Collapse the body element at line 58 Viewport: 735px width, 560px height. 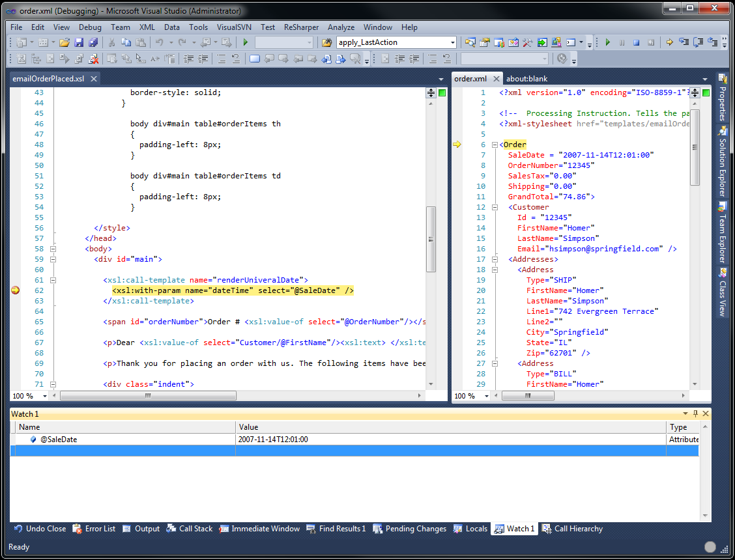(53, 249)
